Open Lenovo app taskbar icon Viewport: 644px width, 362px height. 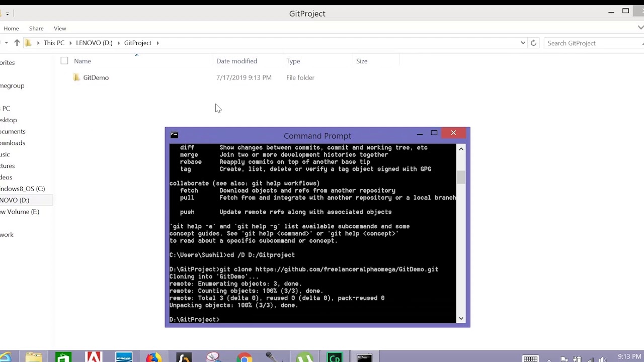(x=124, y=357)
